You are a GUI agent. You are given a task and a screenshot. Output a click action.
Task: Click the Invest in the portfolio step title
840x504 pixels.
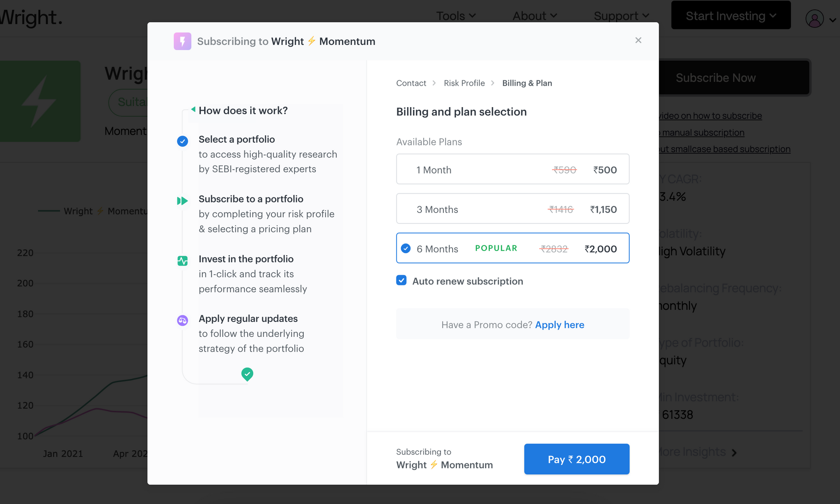coord(246,259)
